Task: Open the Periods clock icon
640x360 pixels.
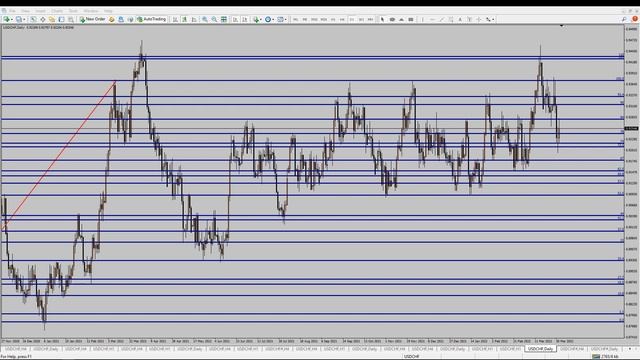Action: point(268,19)
